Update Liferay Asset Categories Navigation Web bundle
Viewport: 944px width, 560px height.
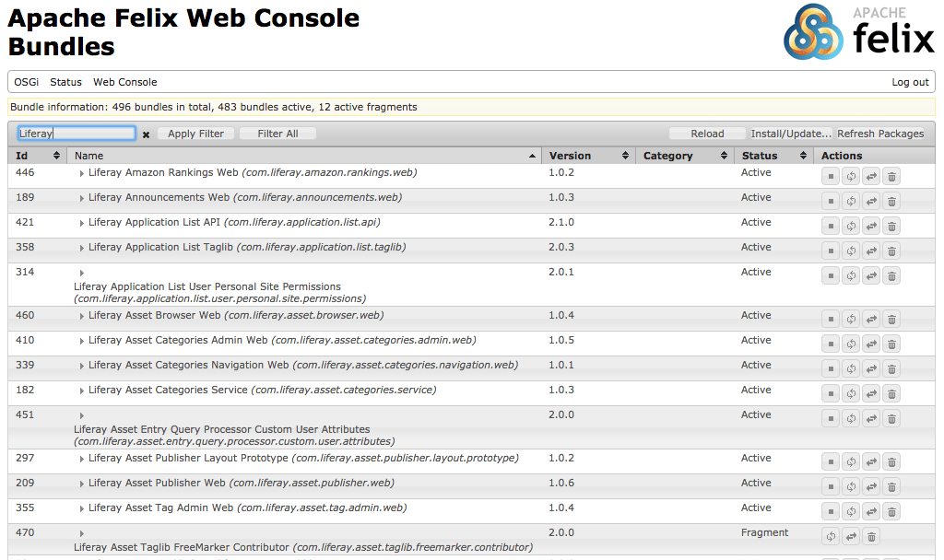pyautogui.click(x=871, y=368)
